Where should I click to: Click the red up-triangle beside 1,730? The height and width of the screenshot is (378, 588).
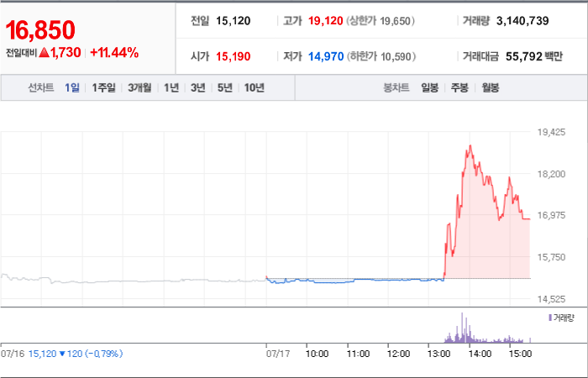tap(44, 53)
